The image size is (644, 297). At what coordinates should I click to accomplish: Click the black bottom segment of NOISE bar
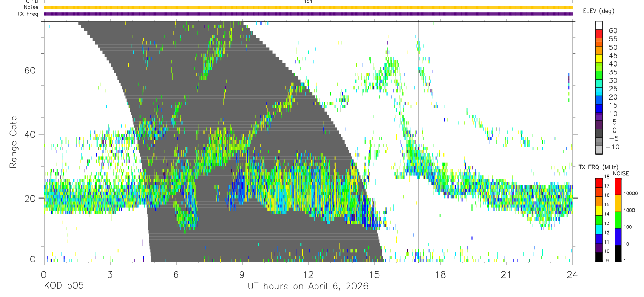[x=618, y=253]
